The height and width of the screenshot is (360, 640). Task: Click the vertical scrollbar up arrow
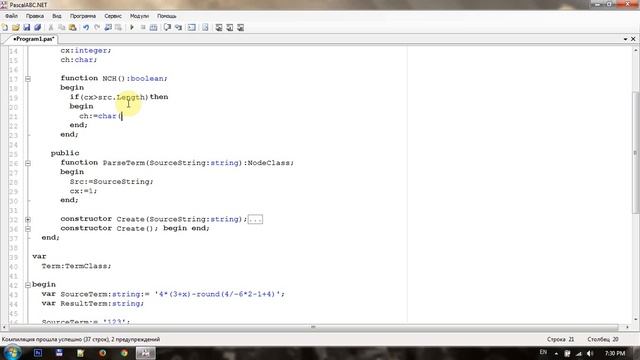click(x=636, y=50)
